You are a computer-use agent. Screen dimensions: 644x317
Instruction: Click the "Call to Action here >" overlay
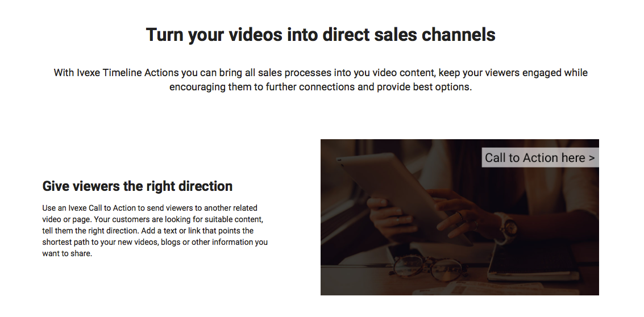pyautogui.click(x=540, y=158)
